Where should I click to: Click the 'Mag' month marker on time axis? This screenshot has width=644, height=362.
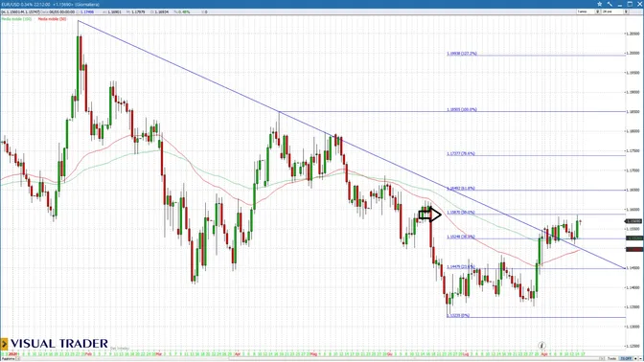point(313,353)
